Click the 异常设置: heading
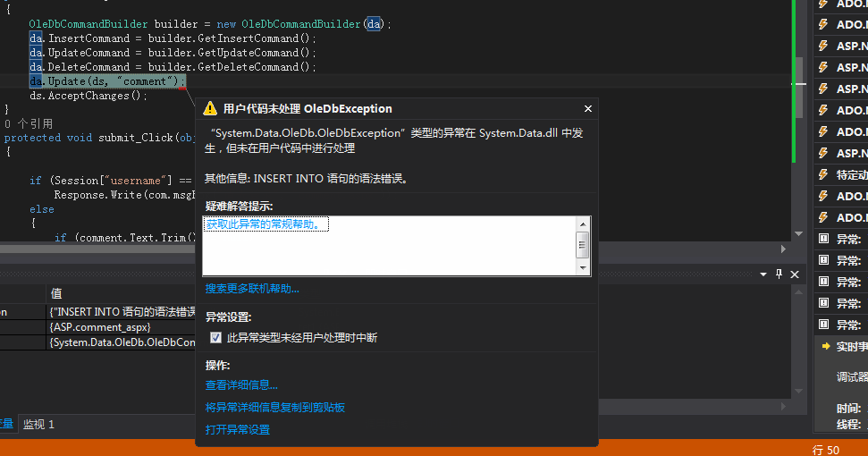Viewport: 868px width, 456px height. [229, 317]
